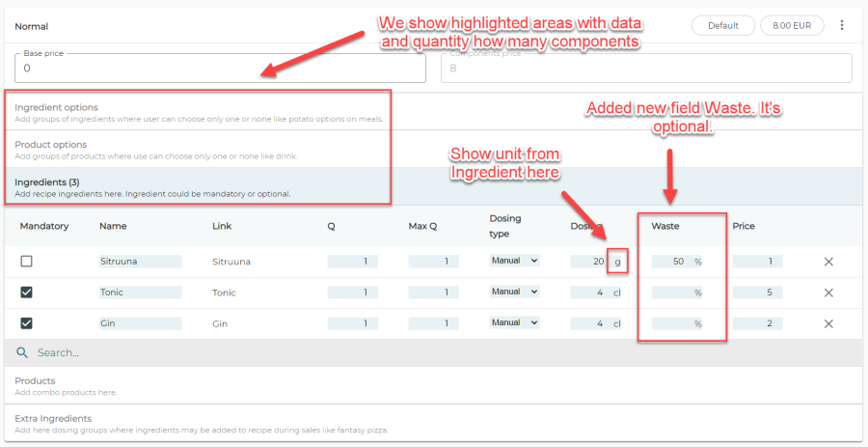The image size is (868, 447).
Task: Expand the Product options section
Action: pos(50,144)
